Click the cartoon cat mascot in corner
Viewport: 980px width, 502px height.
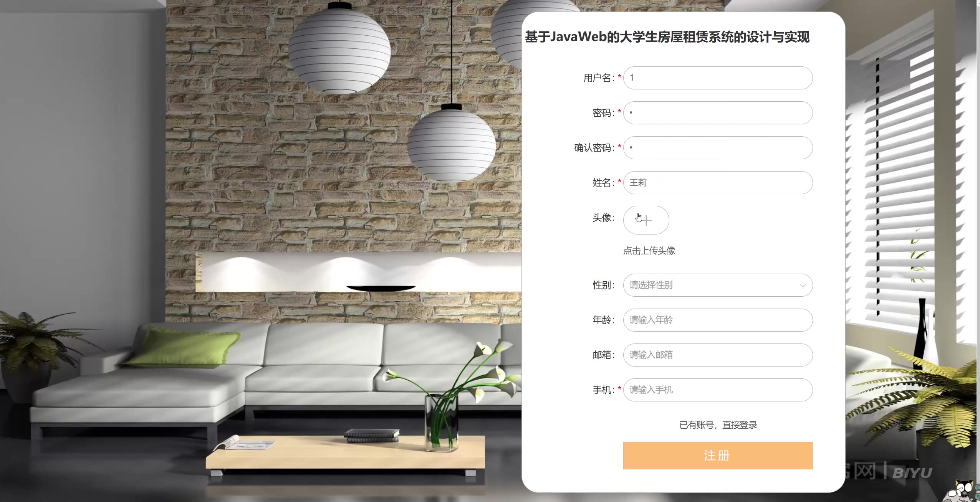(x=960, y=492)
